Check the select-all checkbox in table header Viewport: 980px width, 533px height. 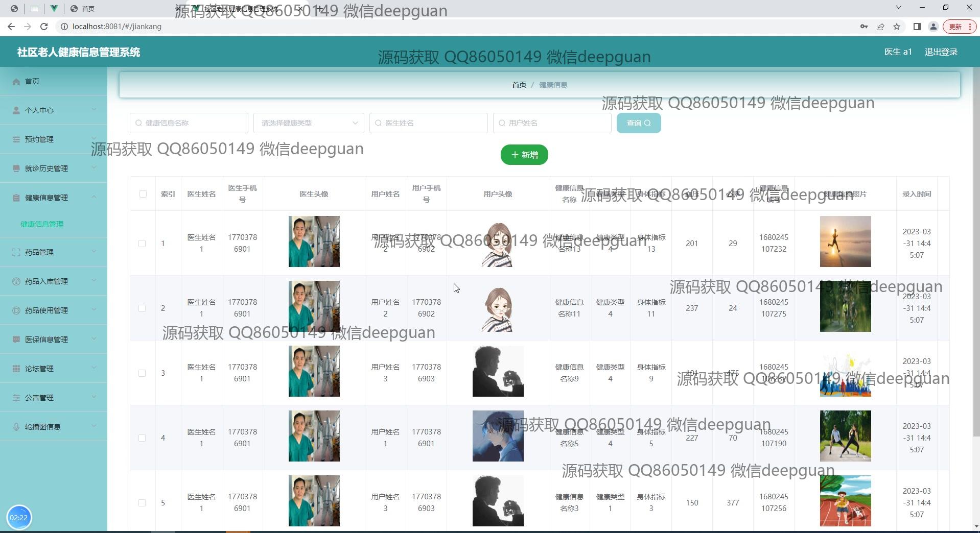(x=143, y=194)
